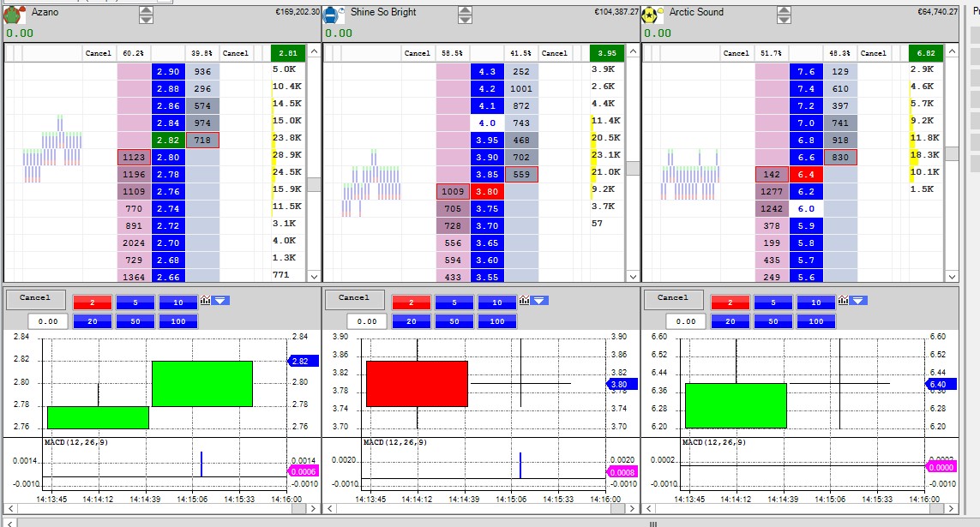The height and width of the screenshot is (527, 980).
Task: Click the green 3.95 last traded price box
Action: pos(606,53)
